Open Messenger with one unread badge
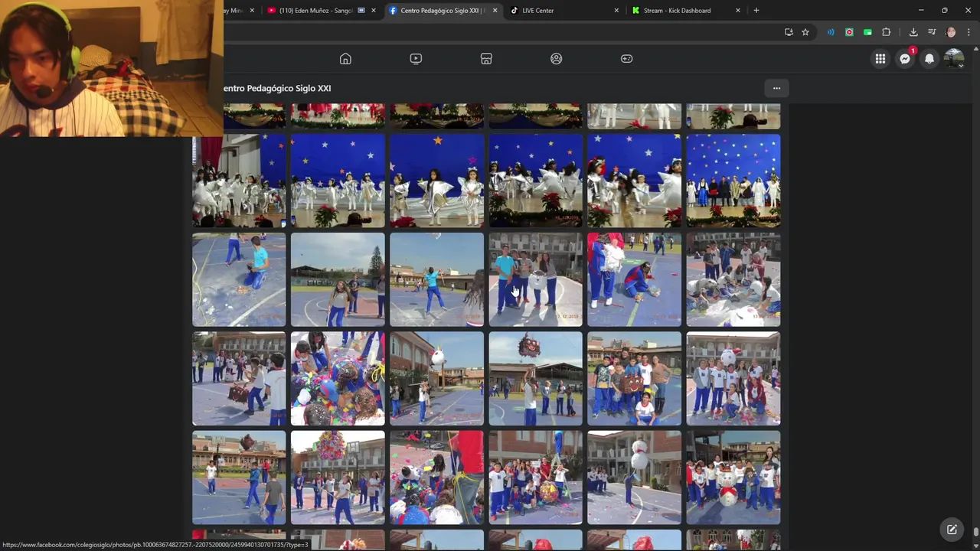 click(905, 59)
